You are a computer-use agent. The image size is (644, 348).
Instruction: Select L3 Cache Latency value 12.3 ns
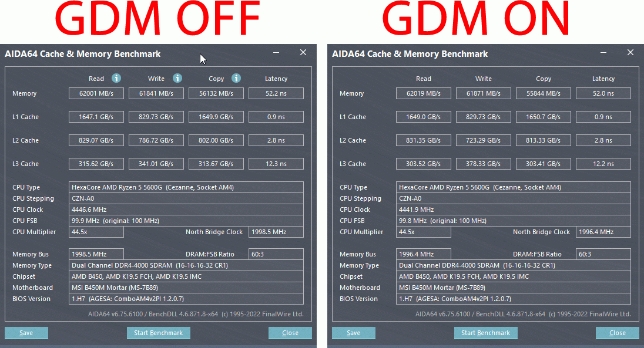point(276,163)
